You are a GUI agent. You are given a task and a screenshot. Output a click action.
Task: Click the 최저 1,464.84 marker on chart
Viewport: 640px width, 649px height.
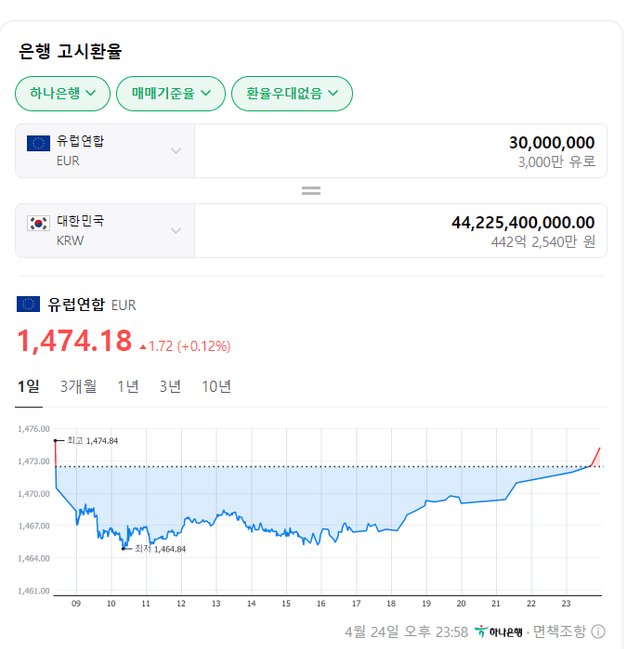tap(124, 548)
